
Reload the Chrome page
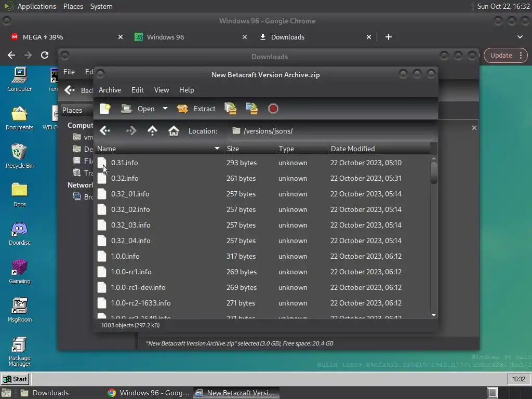pos(45,55)
